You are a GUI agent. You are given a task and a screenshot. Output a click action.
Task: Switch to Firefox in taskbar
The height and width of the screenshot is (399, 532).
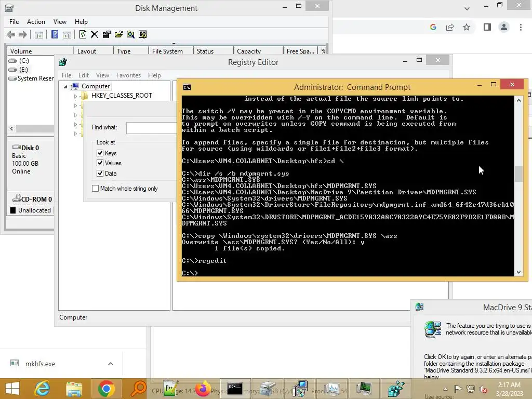coord(203,389)
